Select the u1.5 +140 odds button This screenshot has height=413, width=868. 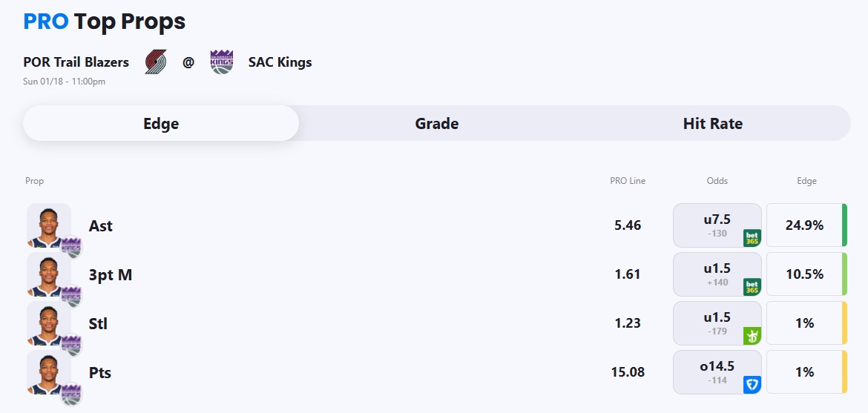[716, 274]
